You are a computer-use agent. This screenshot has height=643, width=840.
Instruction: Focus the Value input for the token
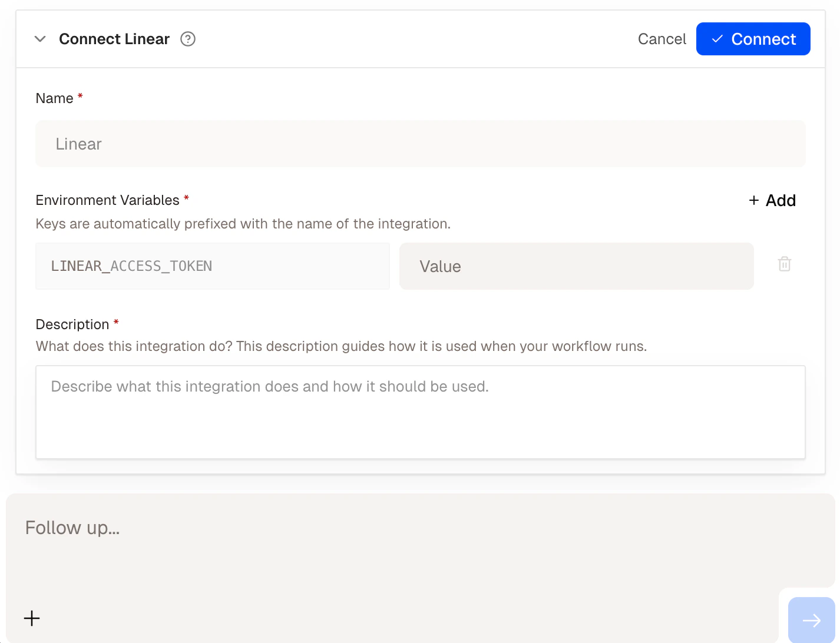click(x=577, y=266)
